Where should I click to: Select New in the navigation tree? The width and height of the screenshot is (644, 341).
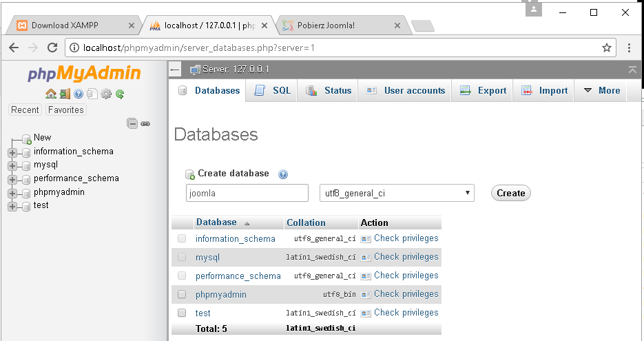[42, 138]
